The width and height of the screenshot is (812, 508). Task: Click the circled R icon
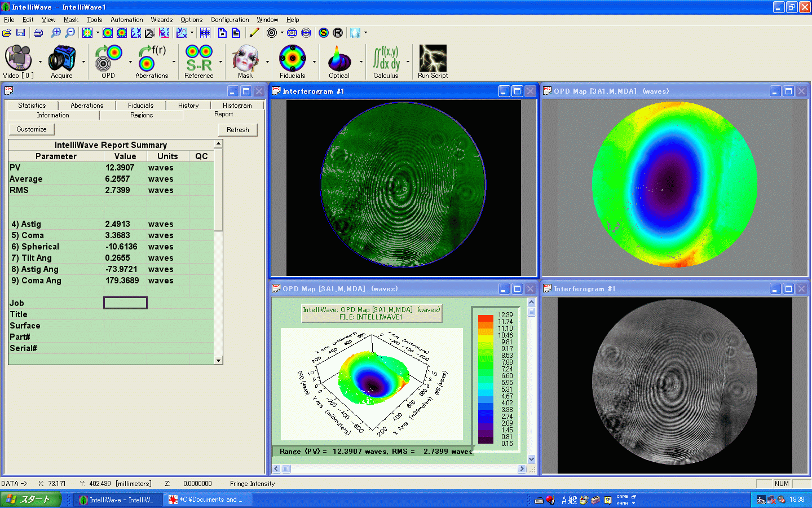pos(338,33)
